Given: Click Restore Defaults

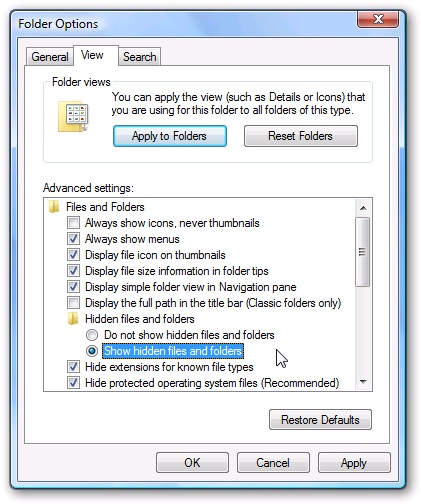Looking at the screenshot, I should pos(320,420).
